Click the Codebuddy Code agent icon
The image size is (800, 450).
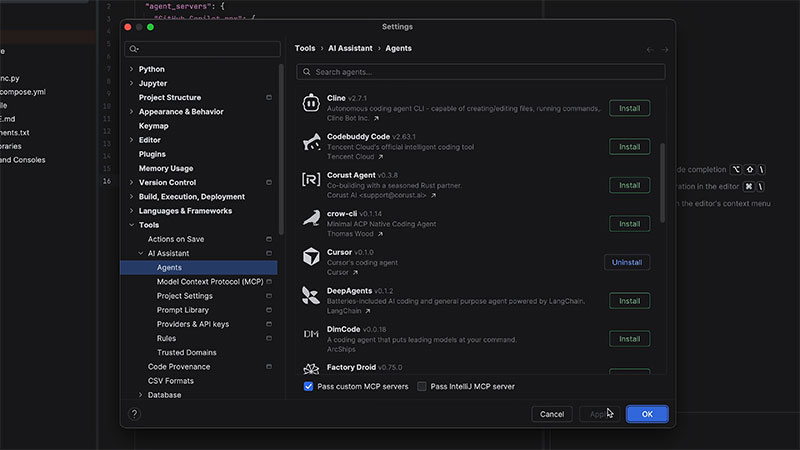coord(311,142)
